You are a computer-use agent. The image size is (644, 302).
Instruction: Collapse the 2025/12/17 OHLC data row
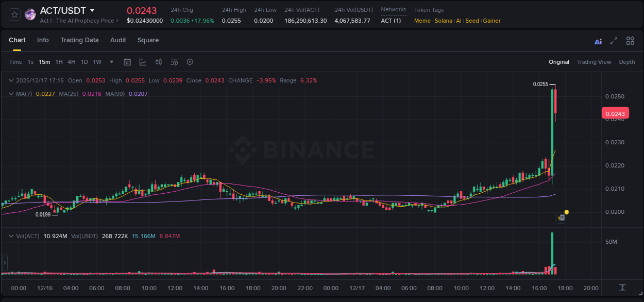[11, 80]
